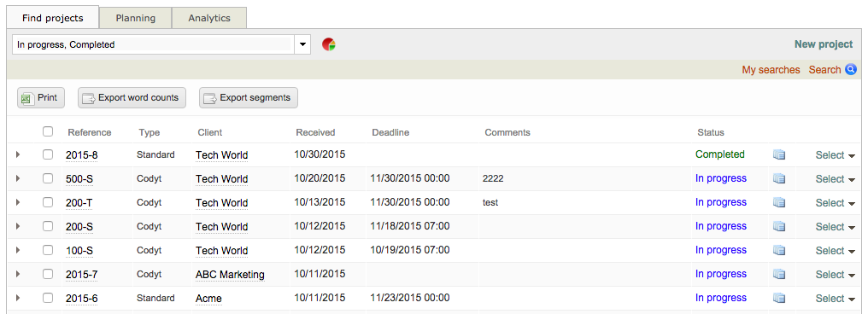Image resolution: width=868 pixels, height=314 pixels.
Task: Open the documents icon for project 500-S
Action: click(779, 179)
